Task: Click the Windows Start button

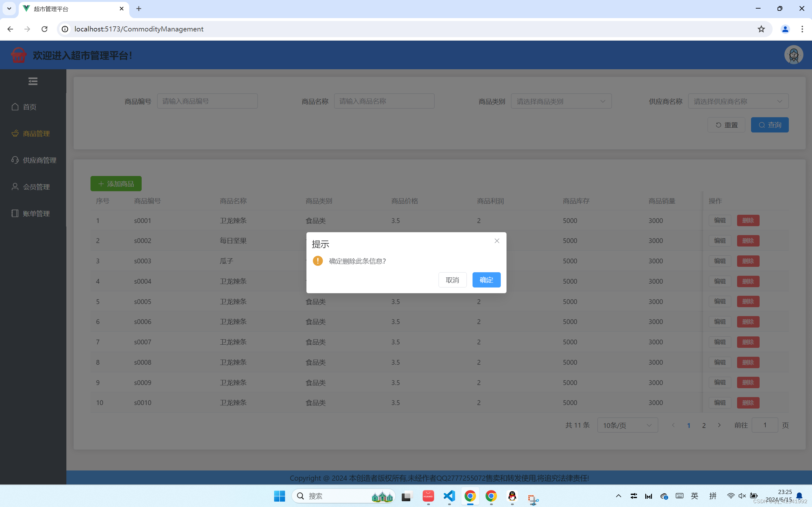Action: pyautogui.click(x=279, y=496)
